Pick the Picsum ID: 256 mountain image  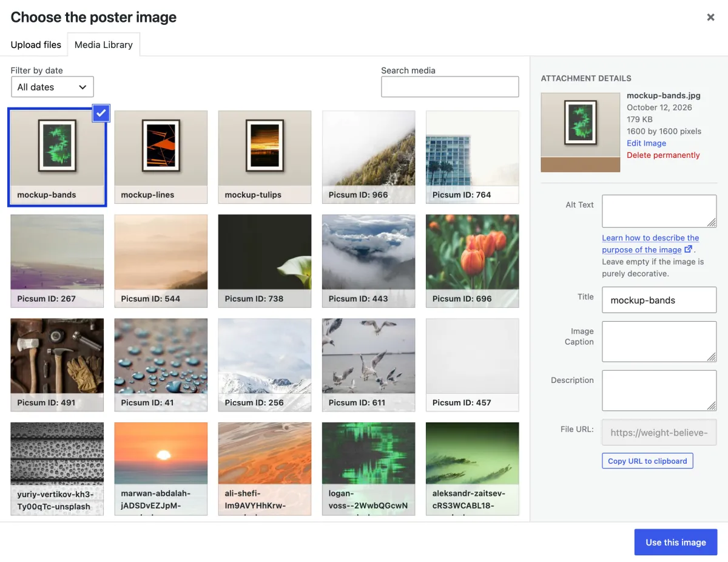tap(265, 365)
